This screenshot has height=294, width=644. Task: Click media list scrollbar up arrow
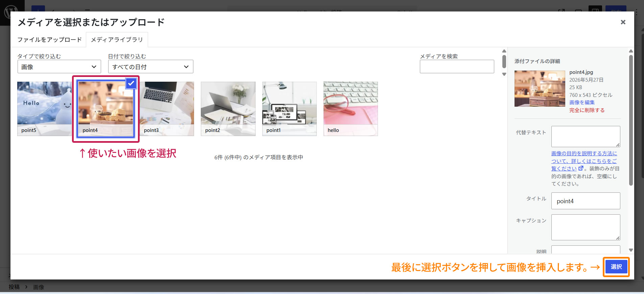pos(504,51)
